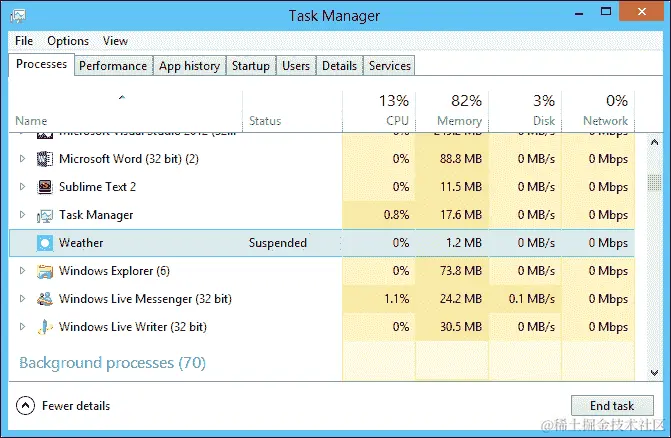The width and height of the screenshot is (671, 438).
Task: Select the Windows Live Messenger (32 bit) name
Action: [145, 299]
